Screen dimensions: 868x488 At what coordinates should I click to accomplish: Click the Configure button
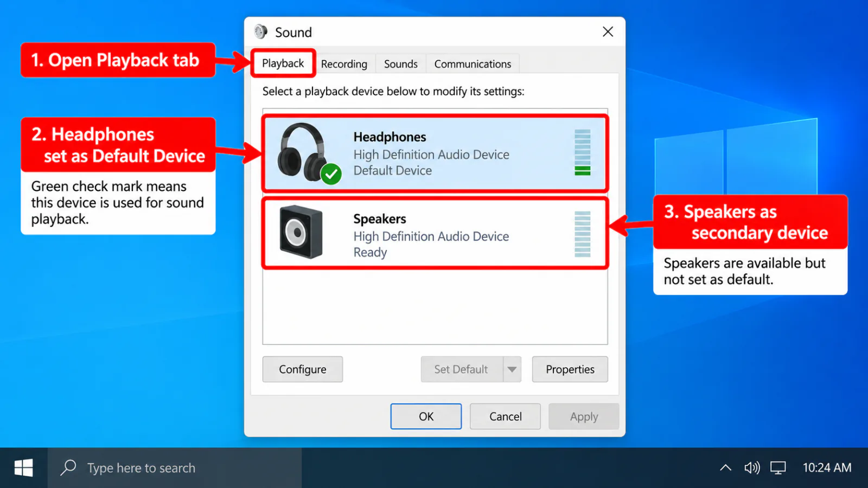(x=303, y=369)
